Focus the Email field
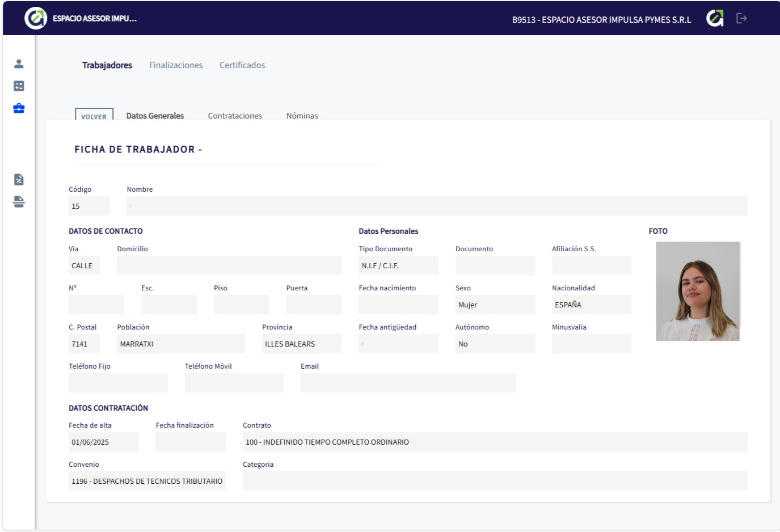The height and width of the screenshot is (532, 780). click(x=408, y=383)
